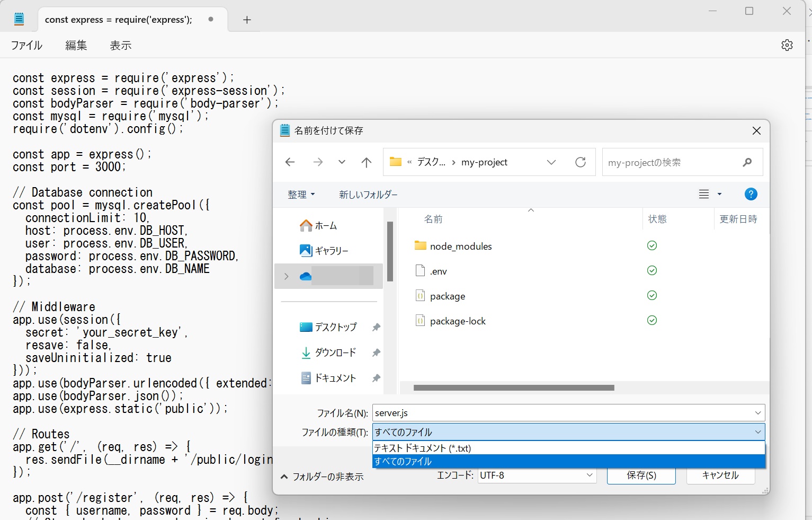The height and width of the screenshot is (520, 812).
Task: Choose テキスト ドキュメント (*.txt) option
Action: (x=569, y=448)
